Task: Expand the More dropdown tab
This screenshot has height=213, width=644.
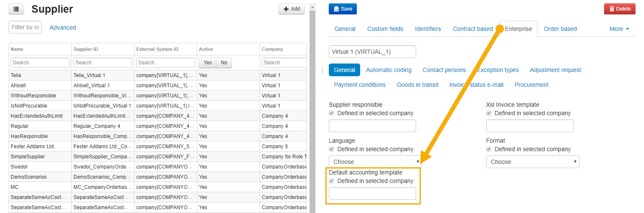Action: tap(619, 29)
